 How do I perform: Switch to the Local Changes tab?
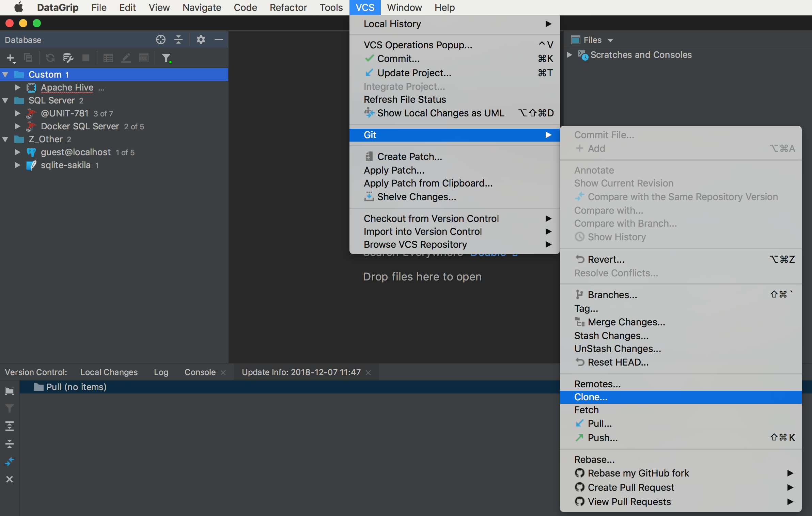click(x=109, y=372)
